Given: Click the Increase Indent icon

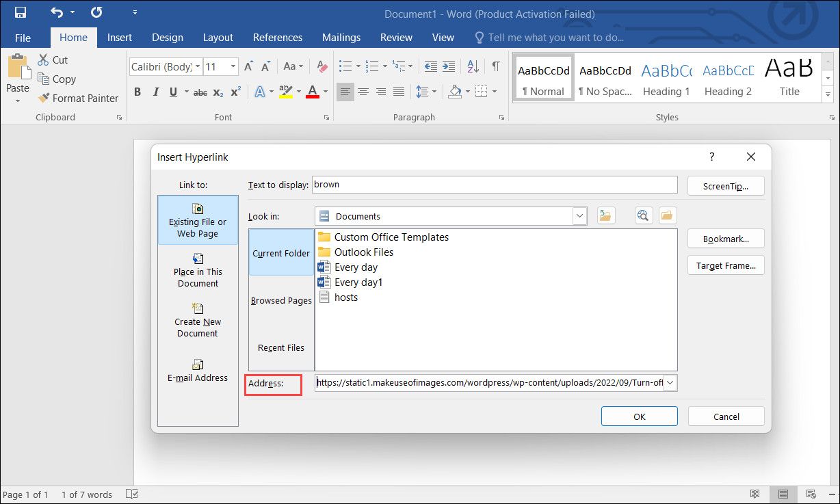Looking at the screenshot, I should (449, 66).
